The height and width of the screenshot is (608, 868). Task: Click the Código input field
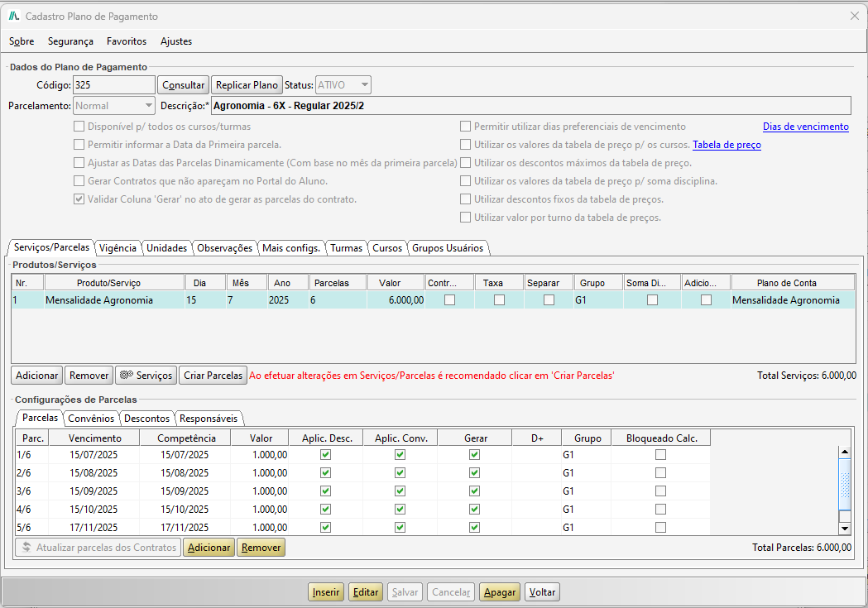point(114,85)
